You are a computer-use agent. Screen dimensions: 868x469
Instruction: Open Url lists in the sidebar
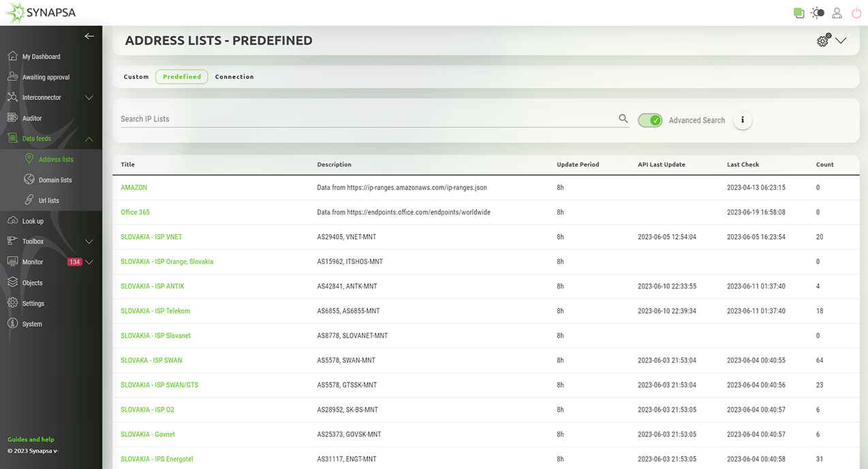(x=49, y=200)
